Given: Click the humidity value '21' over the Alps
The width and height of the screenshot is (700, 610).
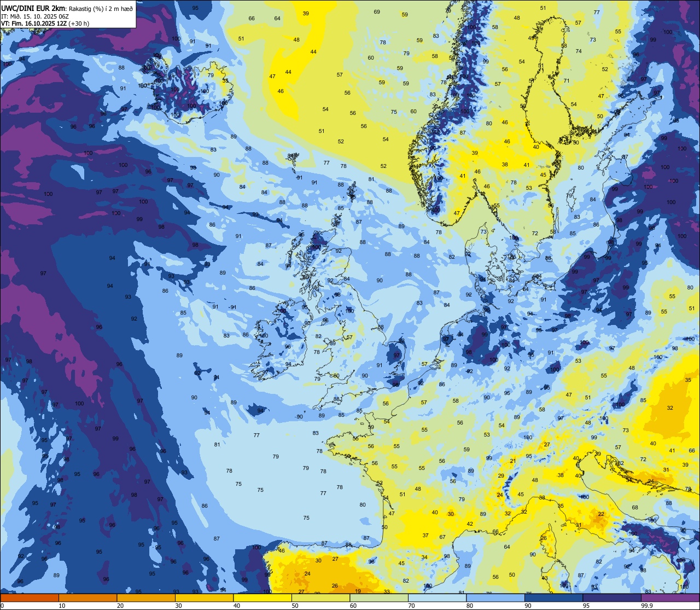Looking at the screenshot, I should (x=512, y=461).
